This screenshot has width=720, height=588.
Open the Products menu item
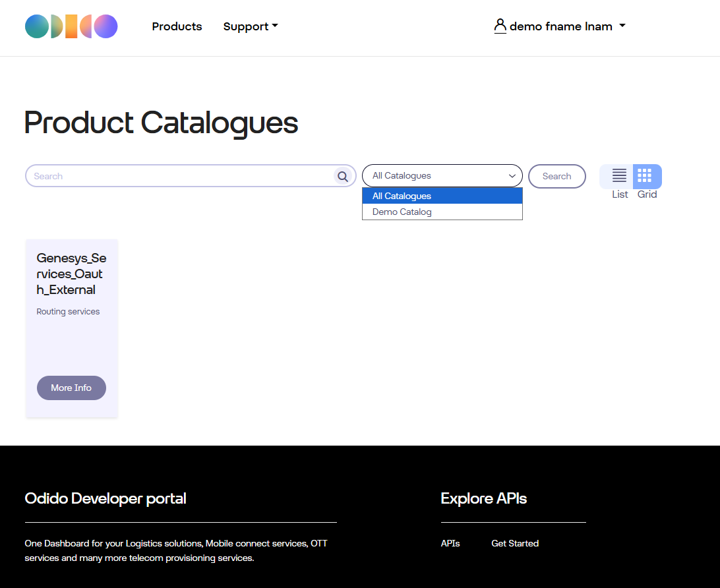pos(177,26)
